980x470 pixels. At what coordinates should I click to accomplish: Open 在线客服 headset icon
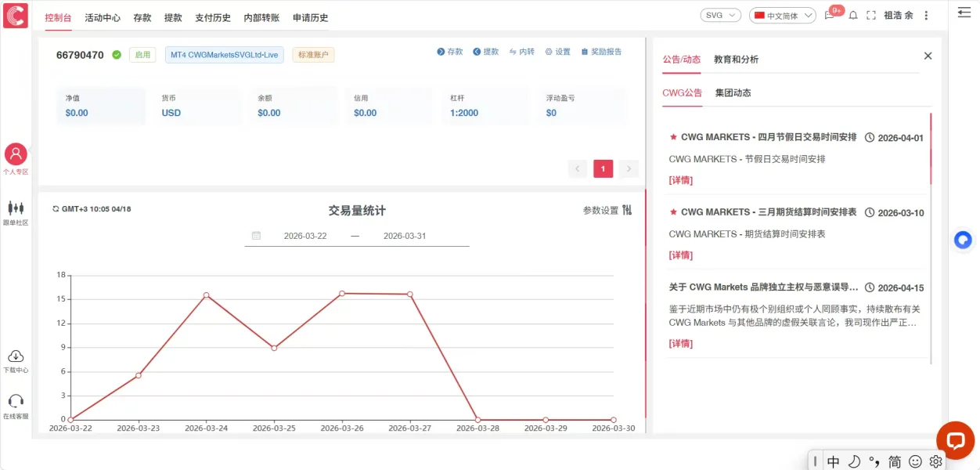click(16, 402)
